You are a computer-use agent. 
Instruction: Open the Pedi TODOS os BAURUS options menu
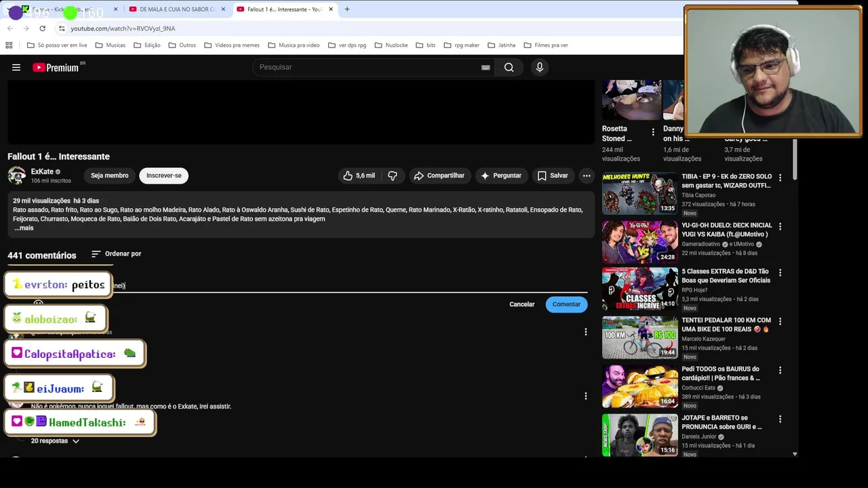(780, 370)
